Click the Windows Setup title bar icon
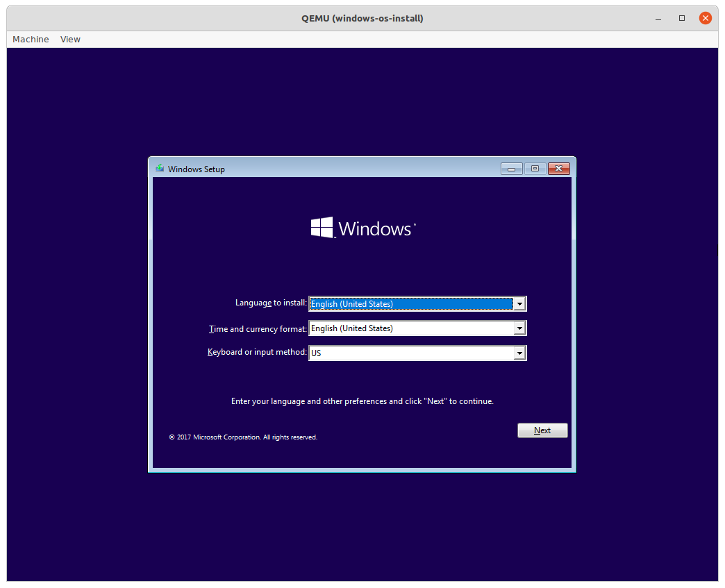The width and height of the screenshot is (725, 588). pyautogui.click(x=159, y=168)
